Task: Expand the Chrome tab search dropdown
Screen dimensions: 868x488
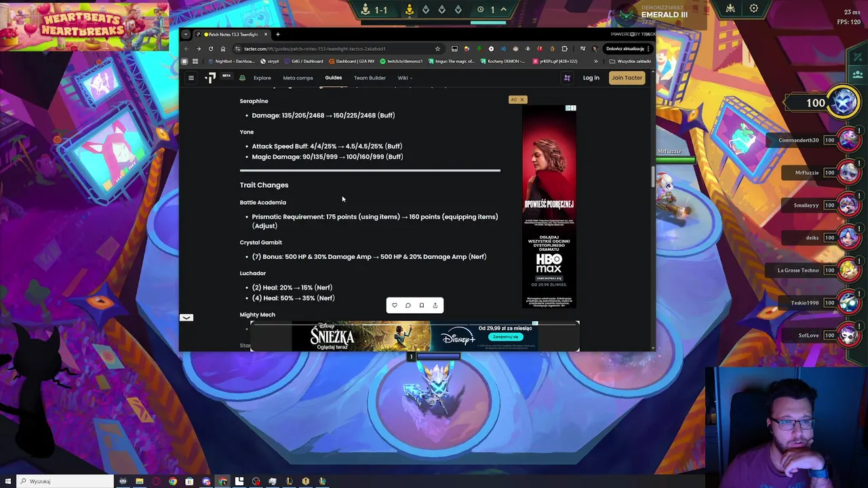Action: point(185,34)
